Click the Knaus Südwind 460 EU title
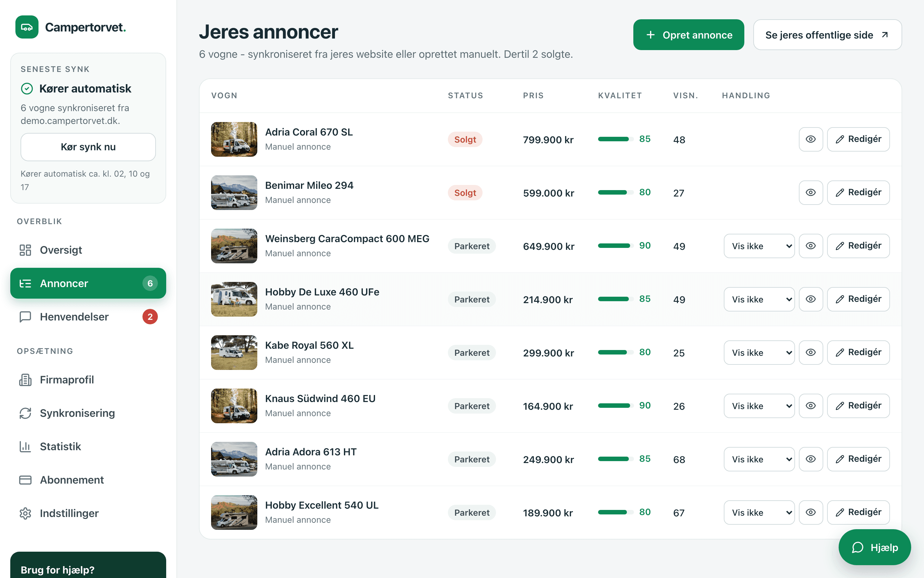This screenshot has height=578, width=924. coord(320,398)
